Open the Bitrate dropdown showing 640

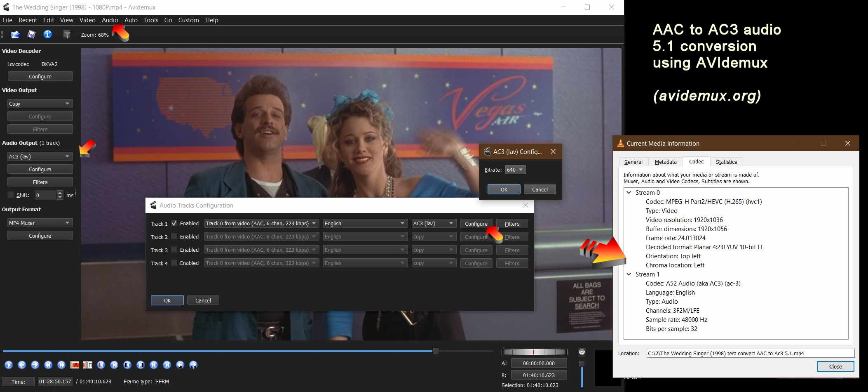click(515, 170)
